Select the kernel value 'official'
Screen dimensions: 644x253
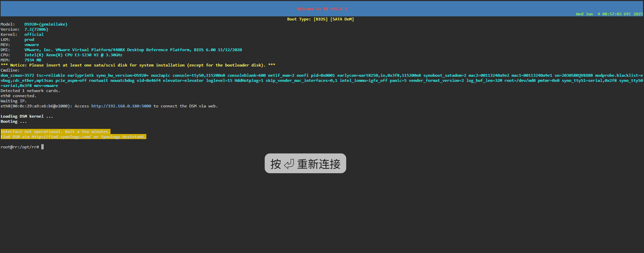(34, 34)
